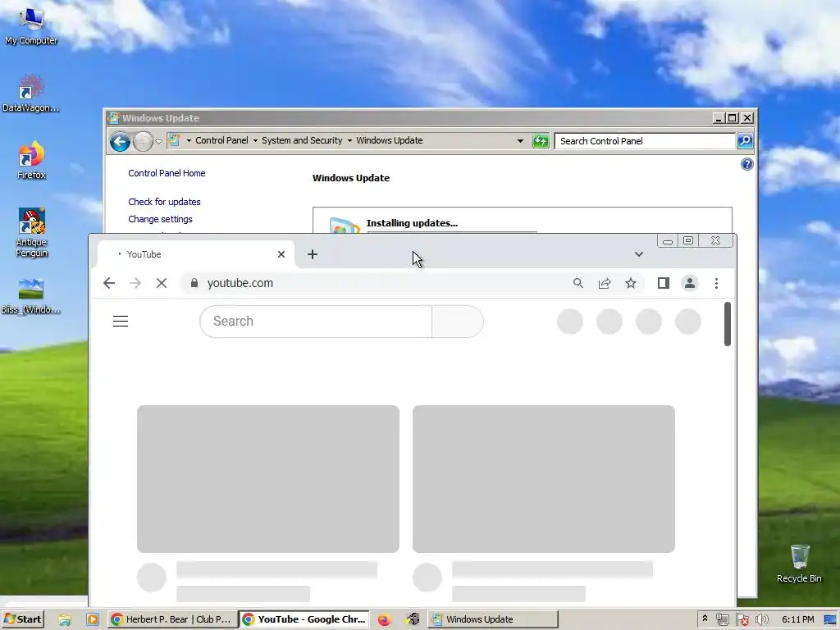Select System and Security breadcrumb
The width and height of the screenshot is (840, 630).
point(302,140)
